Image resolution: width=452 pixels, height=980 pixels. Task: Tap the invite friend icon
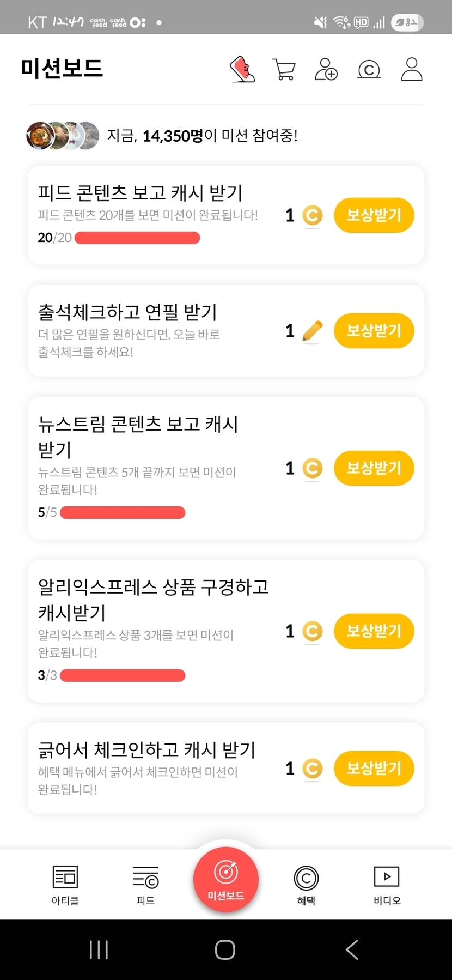point(326,70)
